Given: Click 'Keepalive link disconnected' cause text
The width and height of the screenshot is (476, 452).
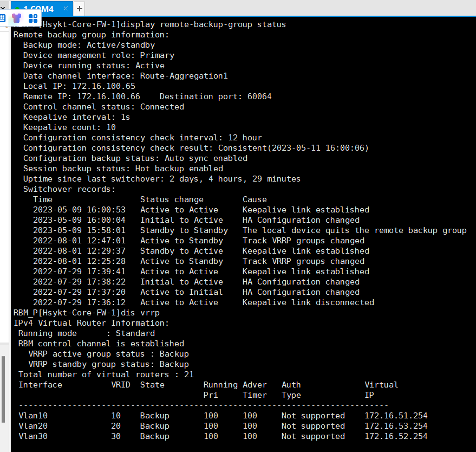Looking at the screenshot, I should [308, 302].
